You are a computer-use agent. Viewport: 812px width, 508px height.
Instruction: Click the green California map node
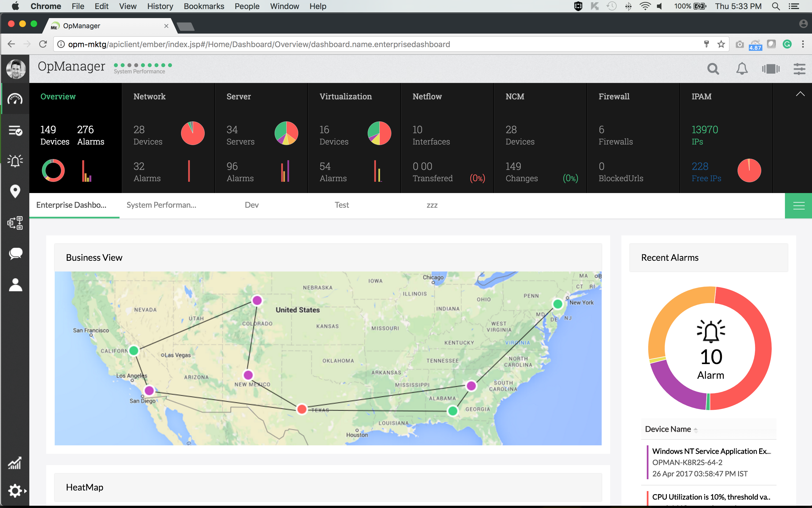(x=134, y=351)
